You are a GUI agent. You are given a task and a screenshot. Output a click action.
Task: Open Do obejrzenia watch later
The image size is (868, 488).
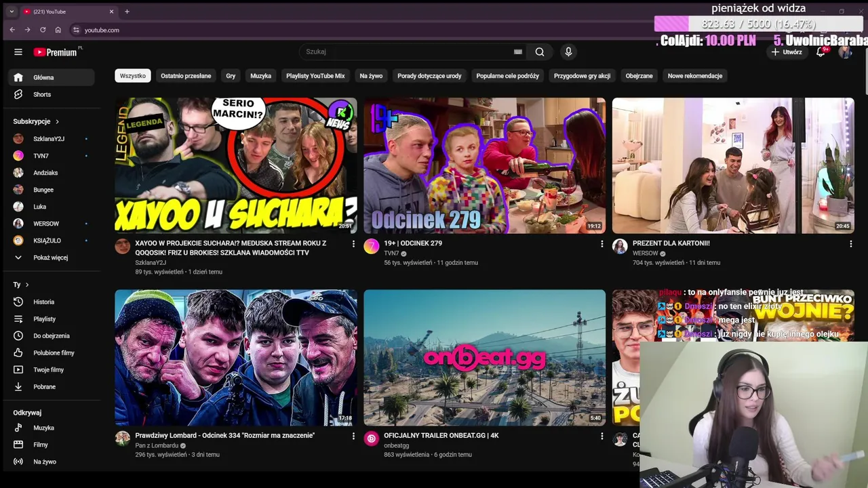(x=52, y=335)
